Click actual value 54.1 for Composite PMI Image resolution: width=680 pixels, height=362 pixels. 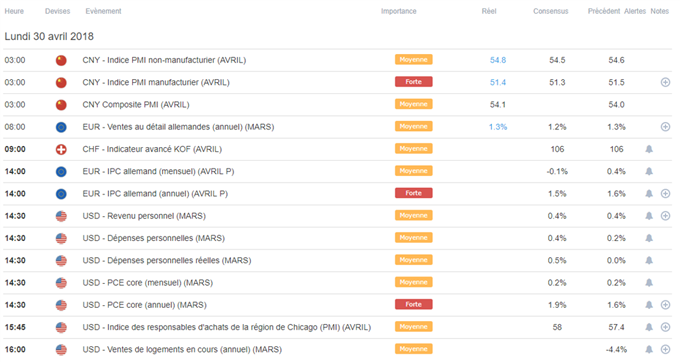(498, 105)
